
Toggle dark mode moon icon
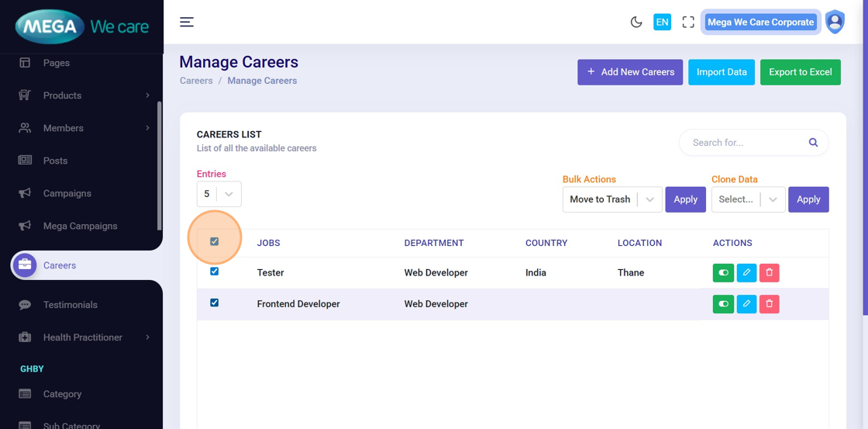636,22
